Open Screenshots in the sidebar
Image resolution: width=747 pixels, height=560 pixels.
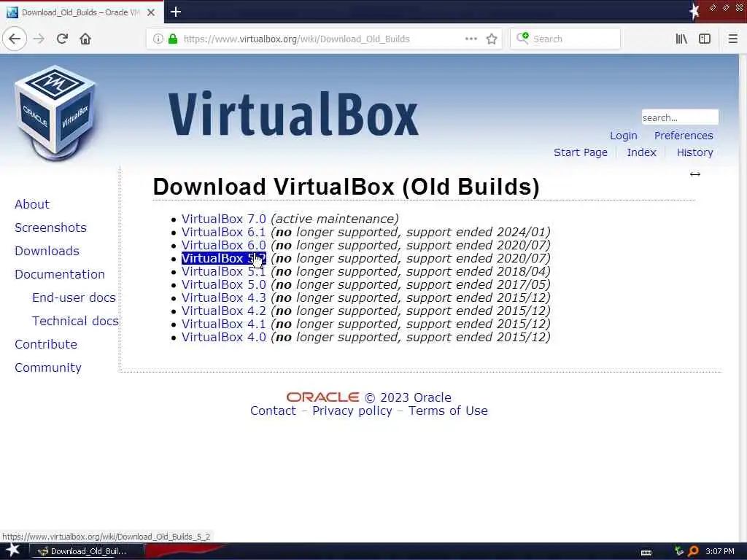50,227
